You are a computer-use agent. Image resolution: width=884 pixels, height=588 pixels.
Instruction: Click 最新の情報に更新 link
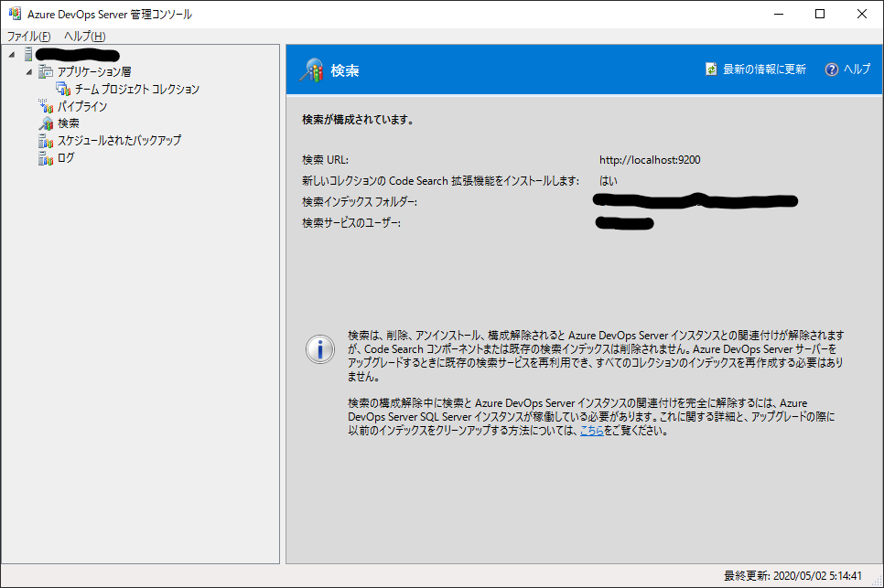[764, 69]
